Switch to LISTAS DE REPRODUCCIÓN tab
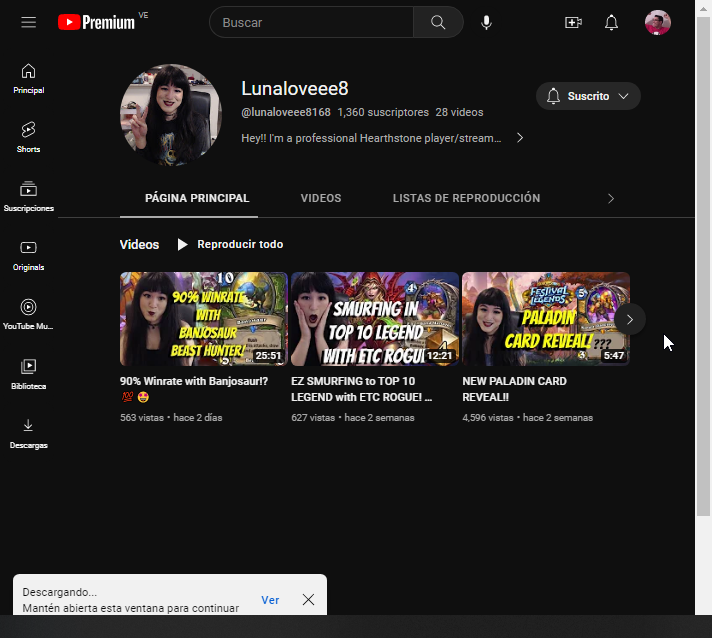712x638 pixels. (466, 198)
